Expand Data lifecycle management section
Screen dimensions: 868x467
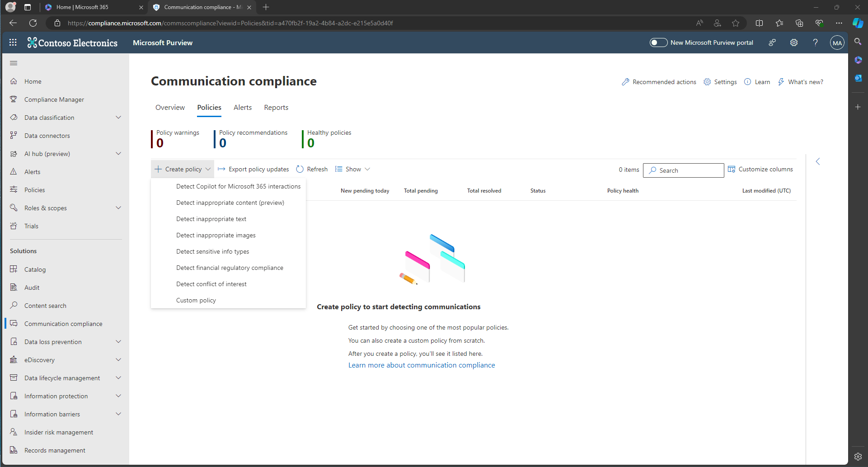click(x=118, y=378)
